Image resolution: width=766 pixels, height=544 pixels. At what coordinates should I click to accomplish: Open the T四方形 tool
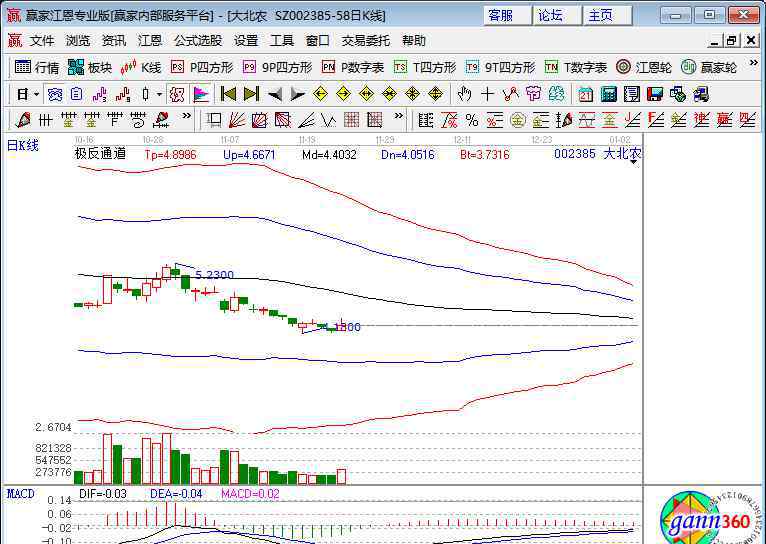pos(425,67)
